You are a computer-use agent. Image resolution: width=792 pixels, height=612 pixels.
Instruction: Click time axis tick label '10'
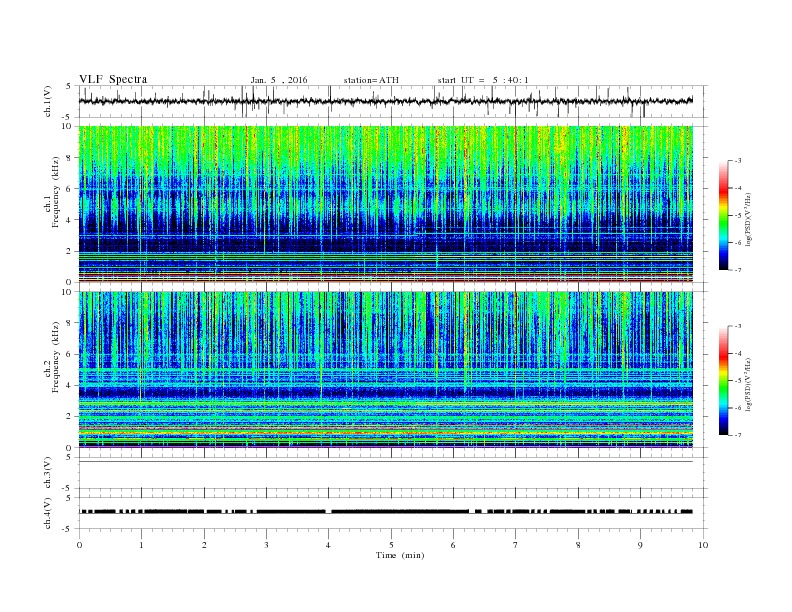(x=703, y=545)
